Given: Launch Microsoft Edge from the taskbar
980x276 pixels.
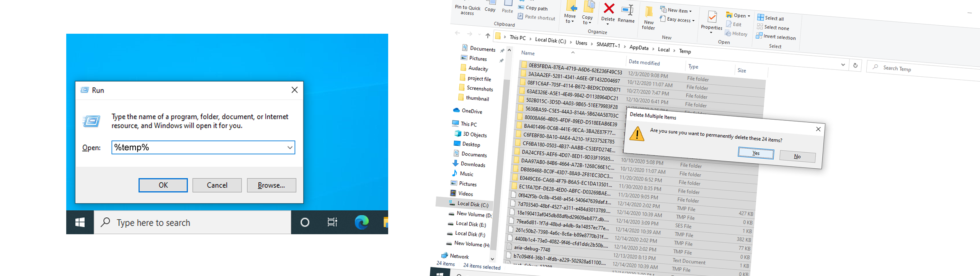Looking at the screenshot, I should (361, 222).
